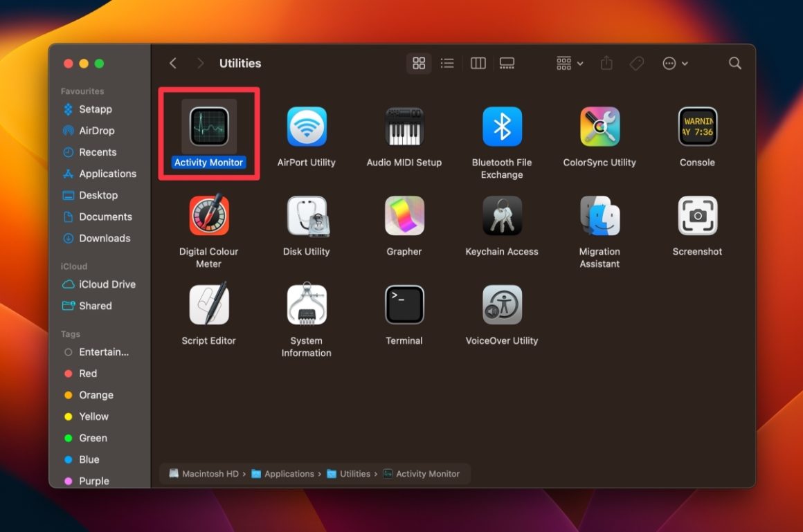The height and width of the screenshot is (532, 803).
Task: Open Migration Assistant
Action: click(x=599, y=215)
